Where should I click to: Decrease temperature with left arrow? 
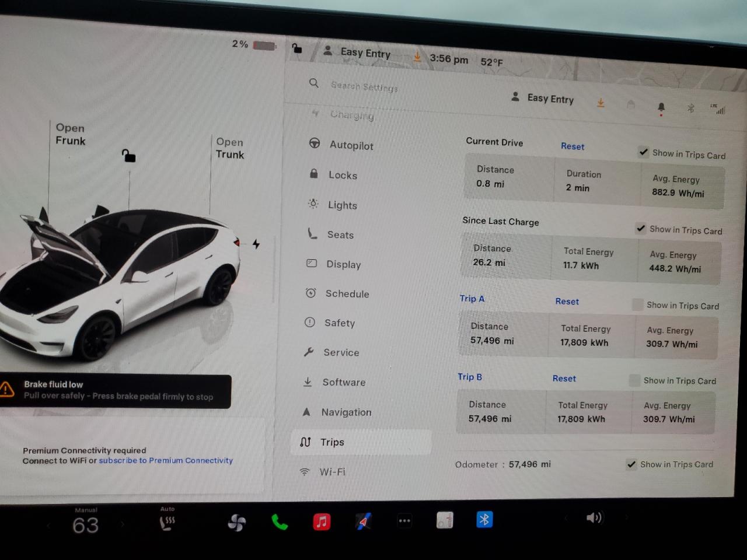(x=48, y=526)
